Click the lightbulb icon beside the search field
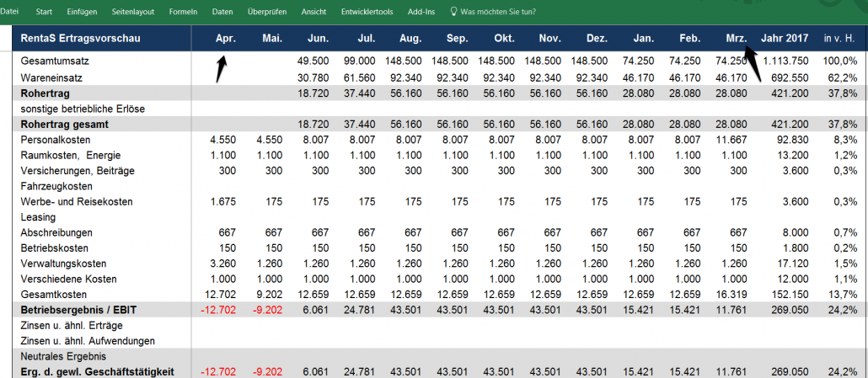The height and width of the screenshot is (378, 868). tap(454, 12)
